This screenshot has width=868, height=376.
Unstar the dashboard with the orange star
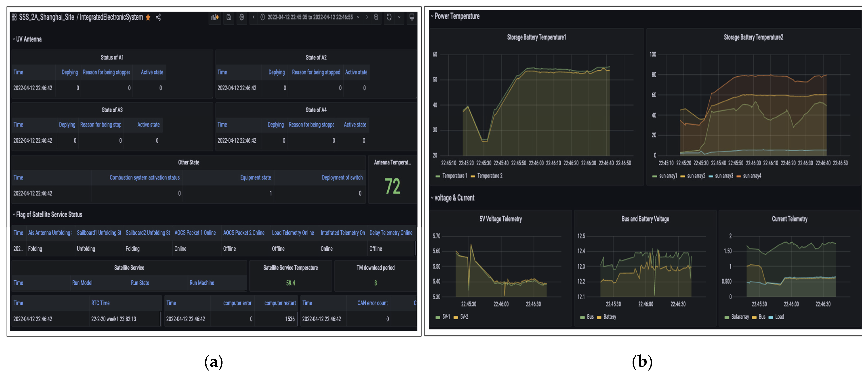[148, 18]
